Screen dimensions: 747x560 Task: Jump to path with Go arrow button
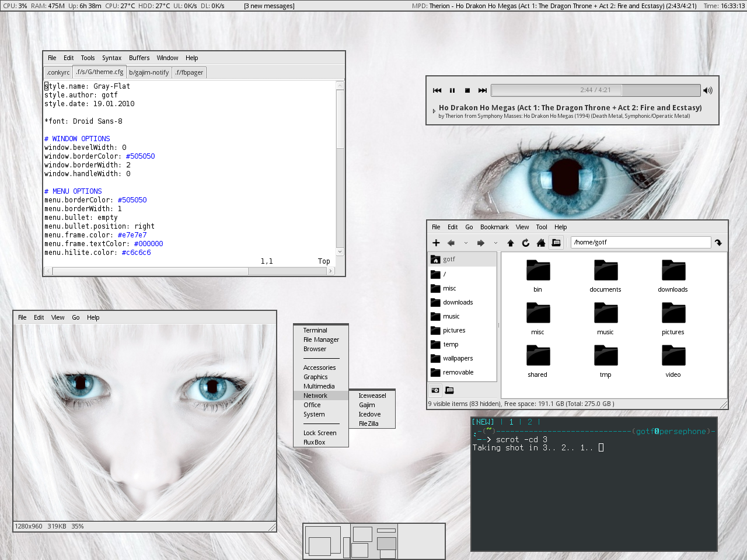coord(718,243)
